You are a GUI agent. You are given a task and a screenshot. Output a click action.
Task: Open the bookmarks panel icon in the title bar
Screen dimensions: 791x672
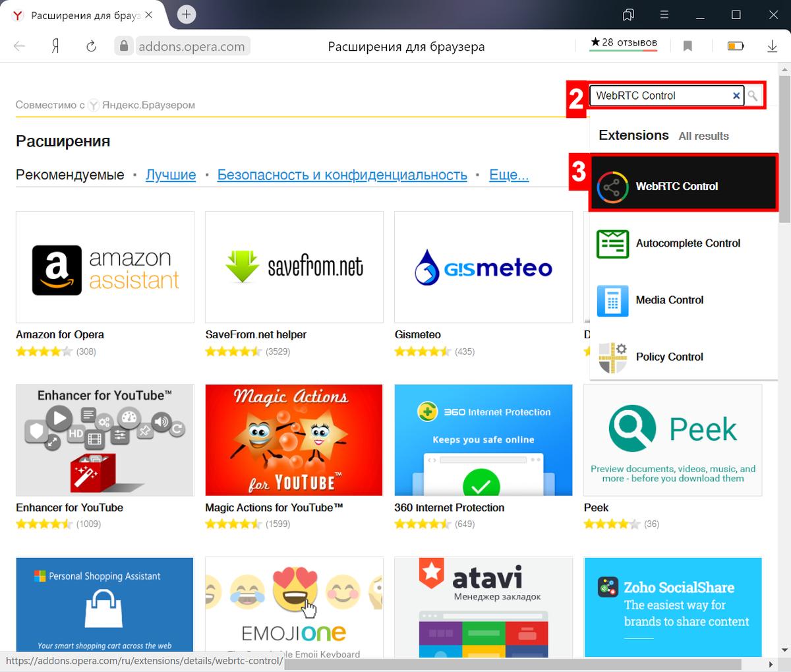coord(628,15)
